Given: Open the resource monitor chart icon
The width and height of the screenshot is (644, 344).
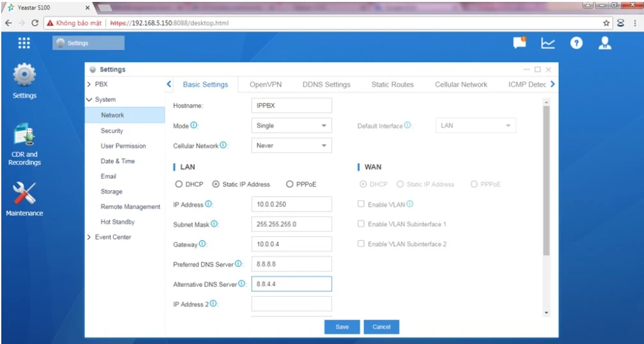Looking at the screenshot, I should click(548, 43).
